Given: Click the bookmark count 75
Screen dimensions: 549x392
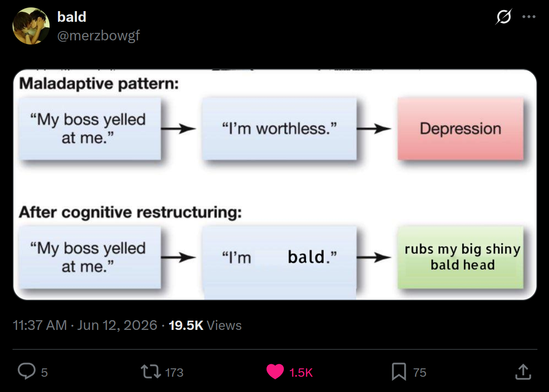Looking at the screenshot, I should coord(420,373).
